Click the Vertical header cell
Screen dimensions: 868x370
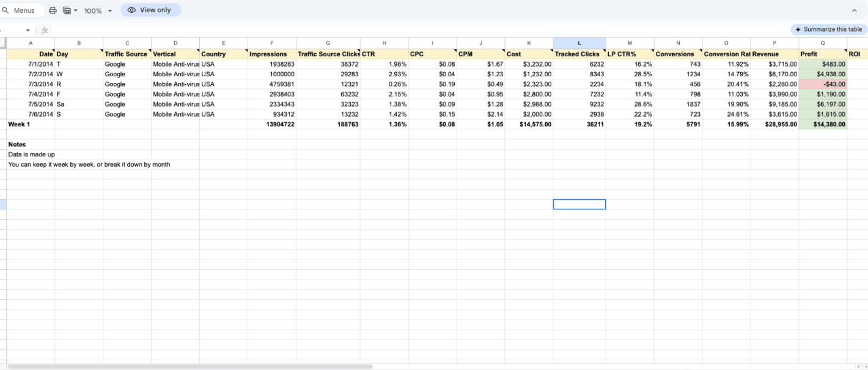click(x=175, y=54)
